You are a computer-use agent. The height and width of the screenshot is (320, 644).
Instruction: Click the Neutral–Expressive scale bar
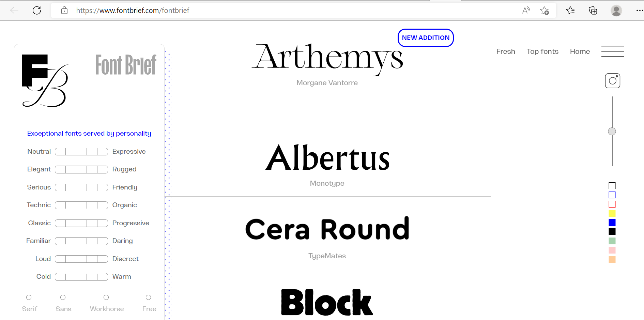point(81,152)
